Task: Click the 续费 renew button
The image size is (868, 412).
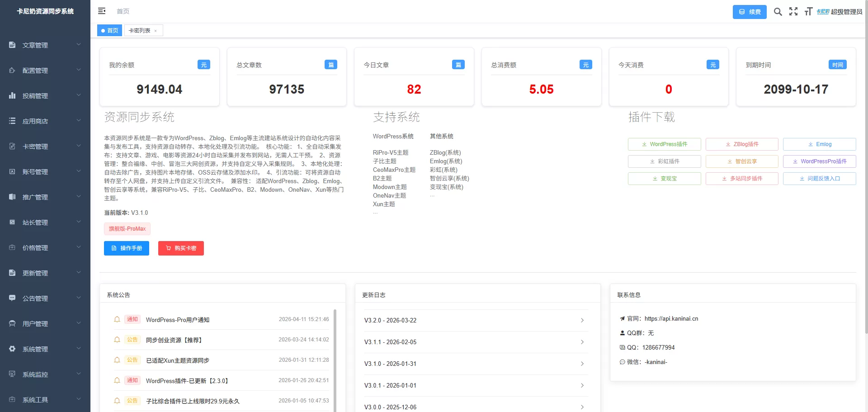Action: click(x=749, y=12)
